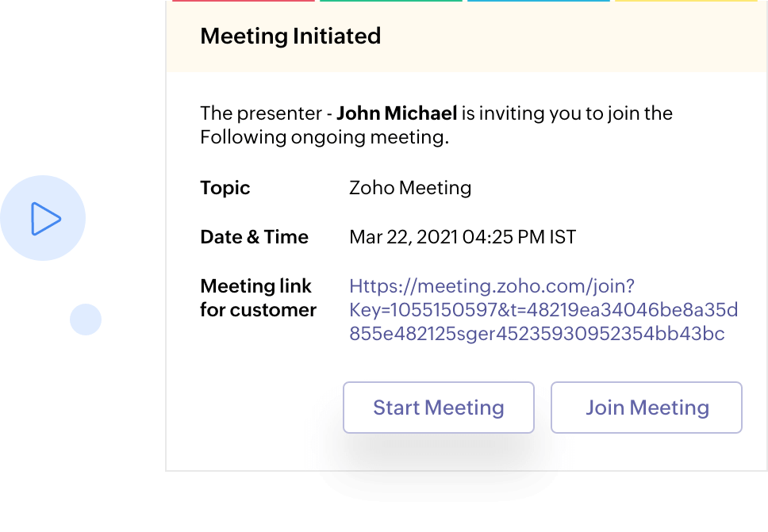Click the Meeting link for customer label
This screenshot has height=532, width=768.
coord(258,298)
